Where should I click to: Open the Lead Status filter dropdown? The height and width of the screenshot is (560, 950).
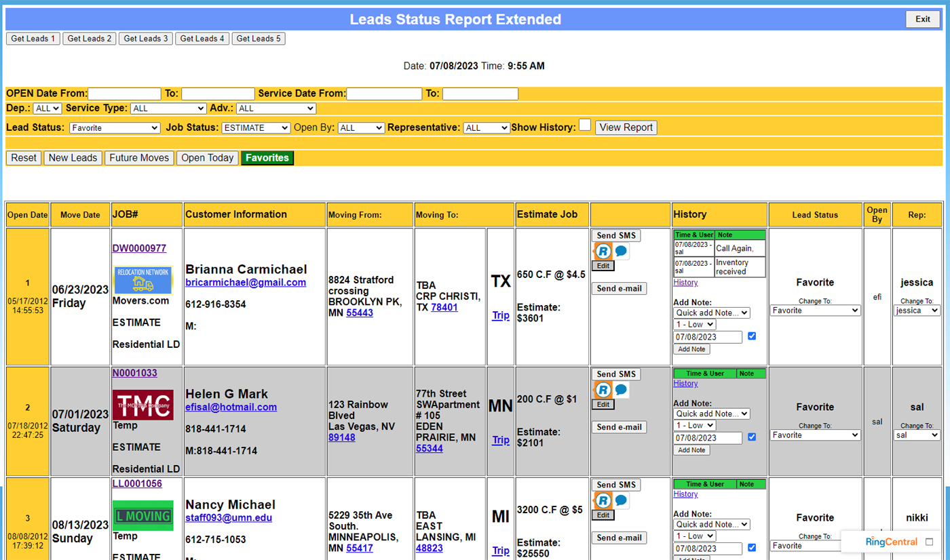coord(115,127)
